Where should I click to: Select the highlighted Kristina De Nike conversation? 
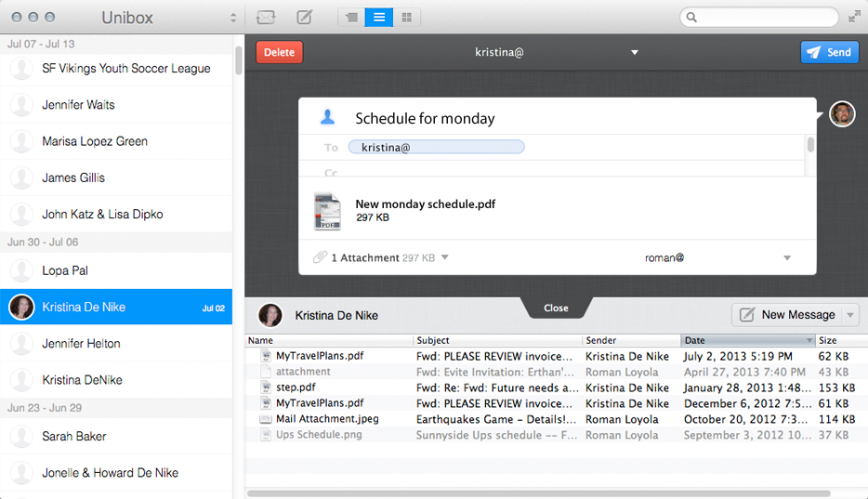point(116,307)
